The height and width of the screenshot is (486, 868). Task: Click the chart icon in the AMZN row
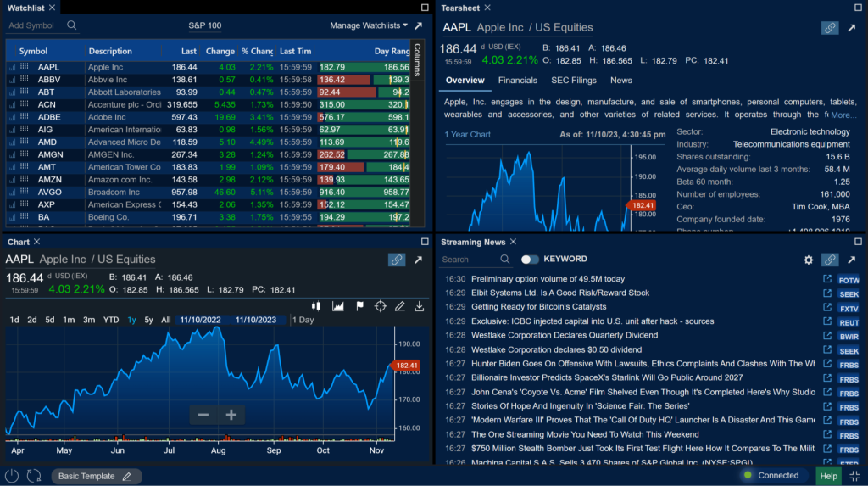click(x=12, y=180)
